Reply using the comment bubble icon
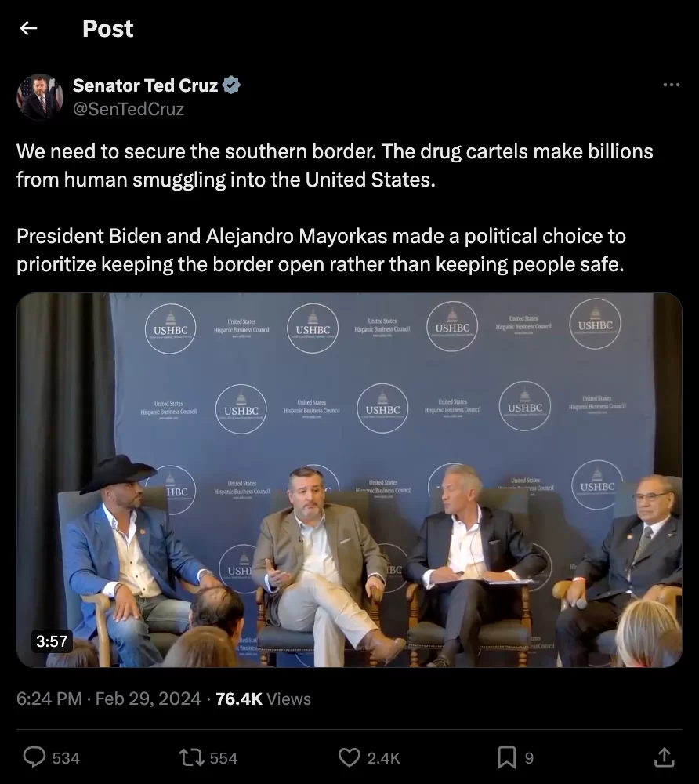The height and width of the screenshot is (784, 699). [x=34, y=757]
